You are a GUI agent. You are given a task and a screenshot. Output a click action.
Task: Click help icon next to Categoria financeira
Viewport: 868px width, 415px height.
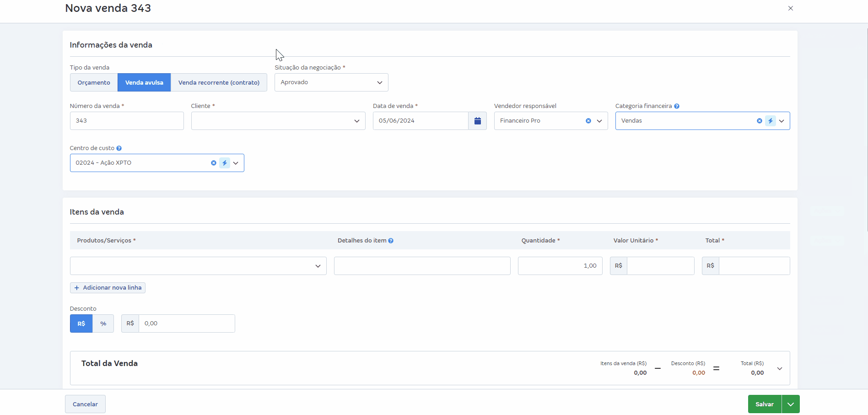click(677, 106)
